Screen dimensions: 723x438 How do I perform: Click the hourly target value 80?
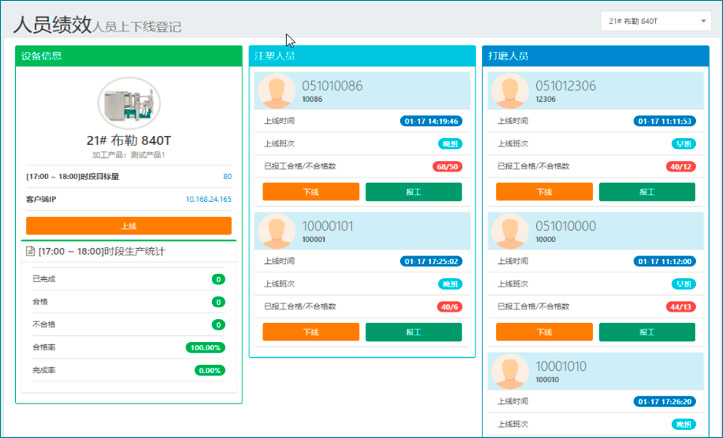tap(227, 177)
